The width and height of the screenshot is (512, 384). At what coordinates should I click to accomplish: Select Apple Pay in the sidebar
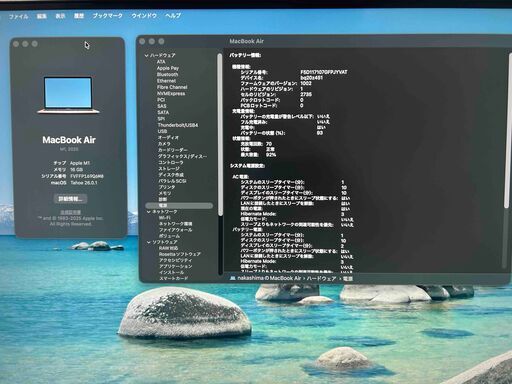(x=168, y=68)
